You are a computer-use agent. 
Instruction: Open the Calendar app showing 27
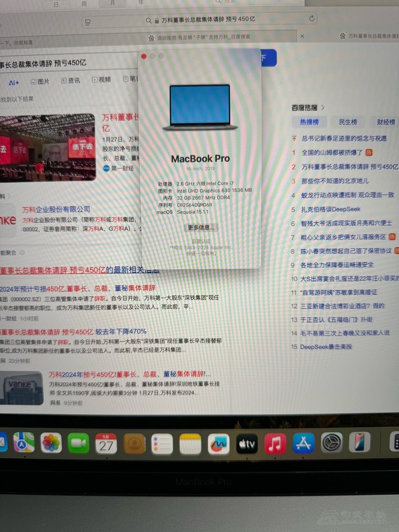tap(106, 444)
